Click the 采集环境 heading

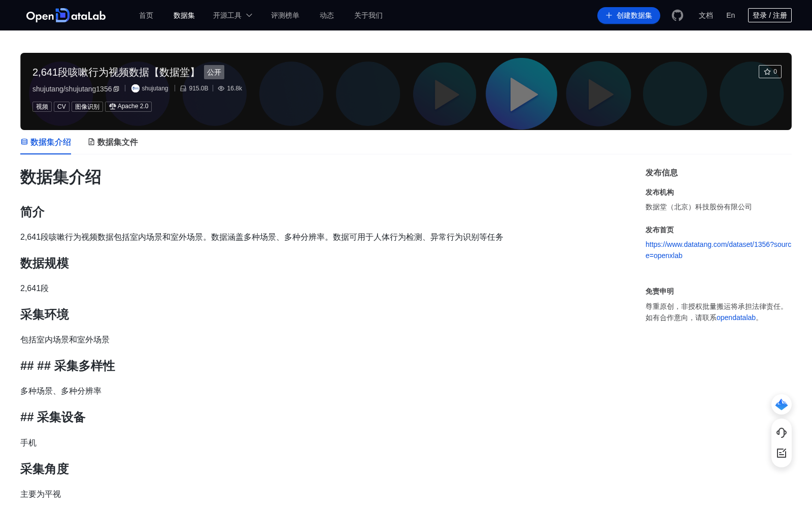(45, 314)
